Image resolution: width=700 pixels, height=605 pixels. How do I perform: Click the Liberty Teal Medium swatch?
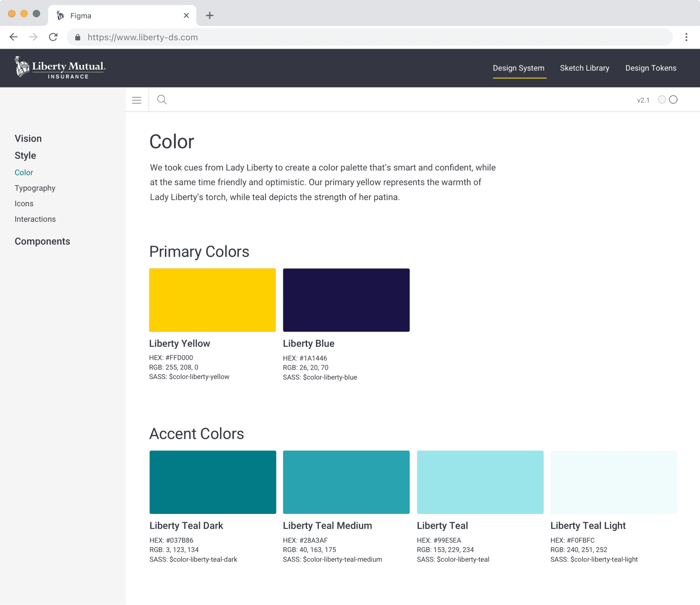pos(346,482)
